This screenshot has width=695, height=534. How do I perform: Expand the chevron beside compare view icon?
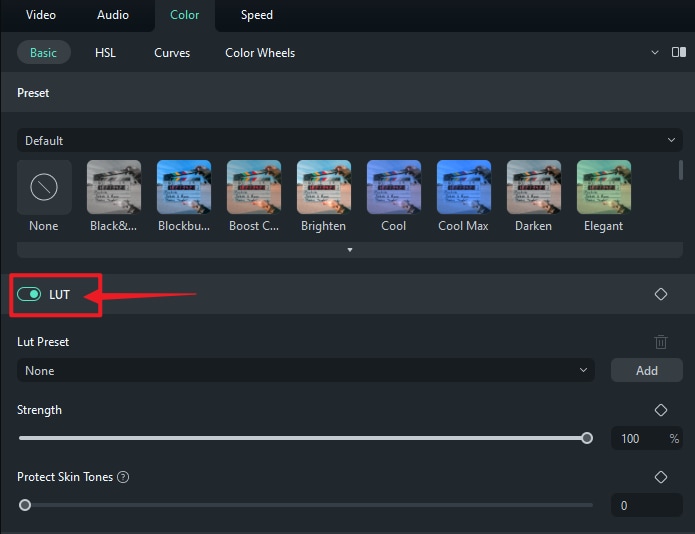[x=654, y=52]
